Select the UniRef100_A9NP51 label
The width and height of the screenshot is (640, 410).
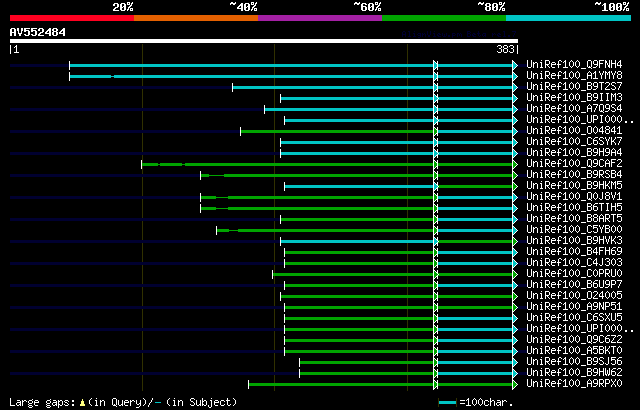(574, 307)
